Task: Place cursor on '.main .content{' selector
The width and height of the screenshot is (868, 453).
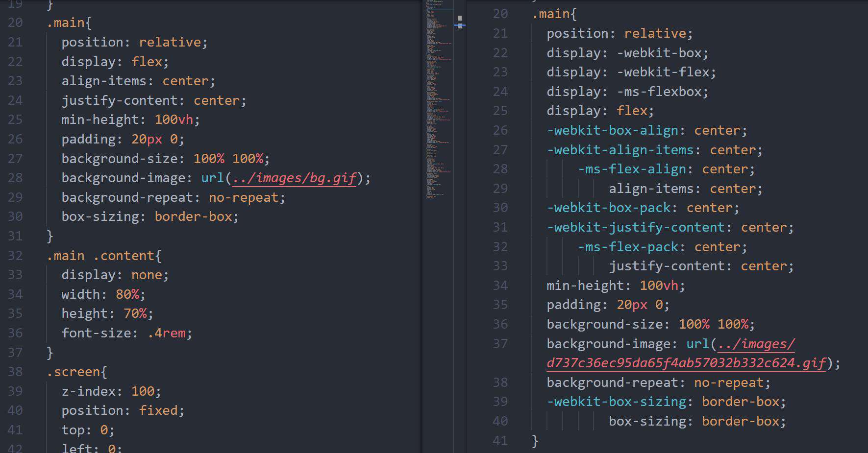Action: tap(104, 256)
